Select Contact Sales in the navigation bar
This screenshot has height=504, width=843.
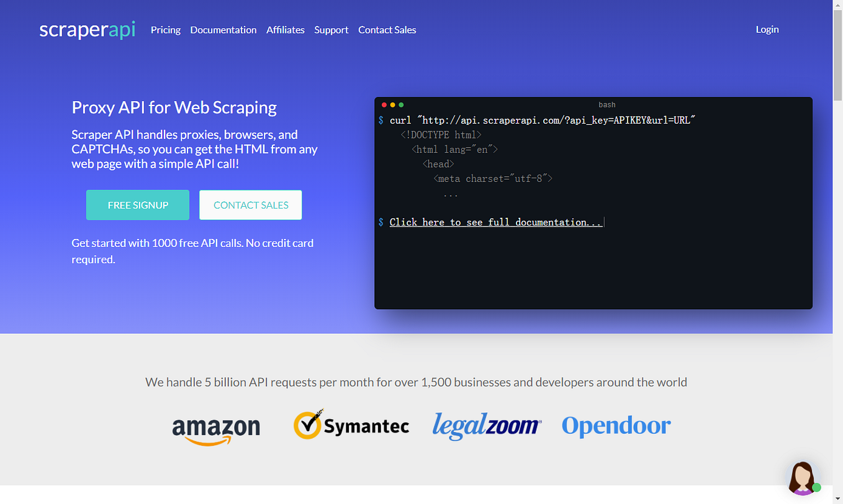pos(387,30)
